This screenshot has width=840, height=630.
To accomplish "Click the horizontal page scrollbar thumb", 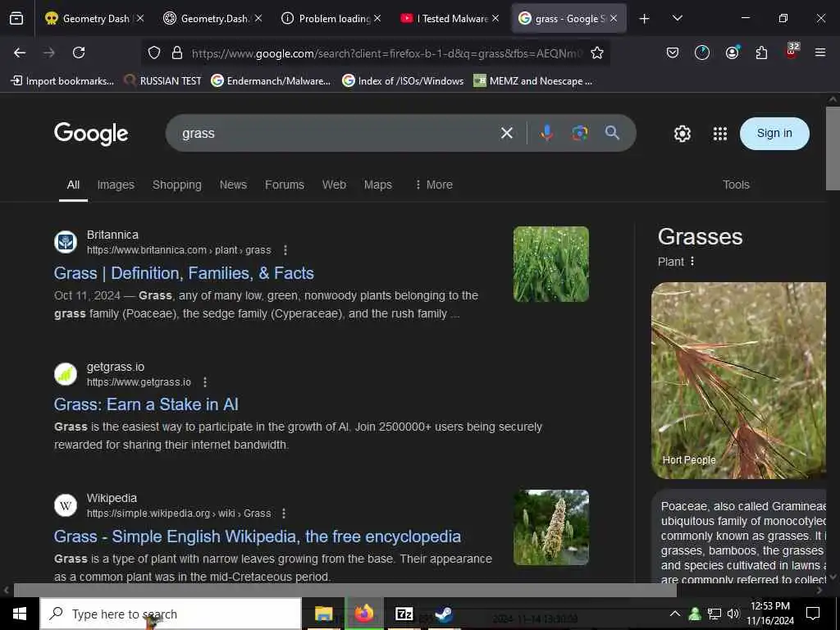I will click(345, 591).
